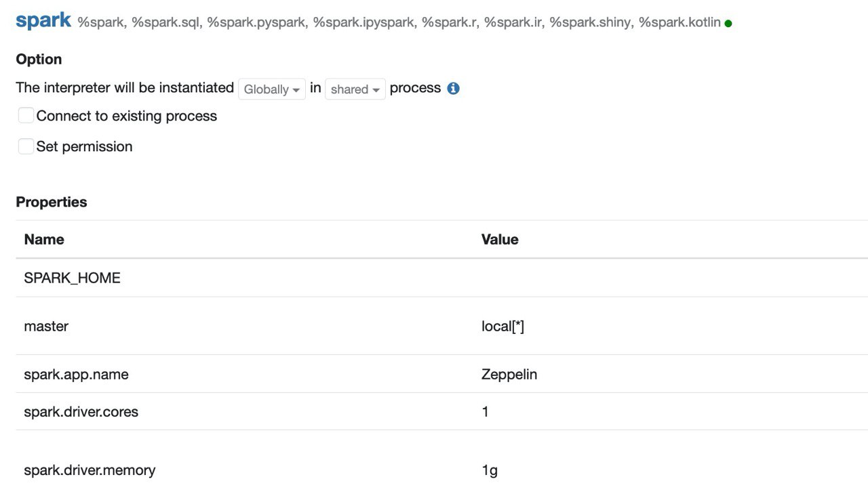Screen dimensions: 868x500
Task: Click the spark.app.name property name
Action: pyautogui.click(x=76, y=374)
